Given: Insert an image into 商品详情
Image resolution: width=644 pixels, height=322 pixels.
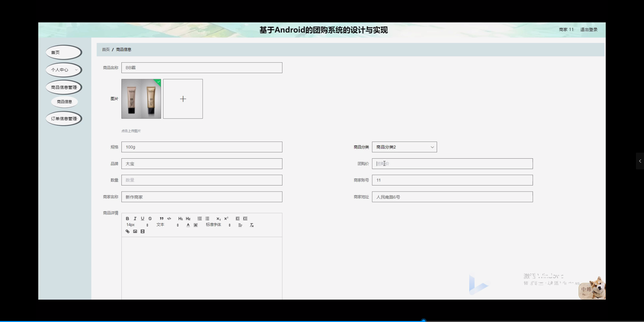Looking at the screenshot, I should point(135,231).
